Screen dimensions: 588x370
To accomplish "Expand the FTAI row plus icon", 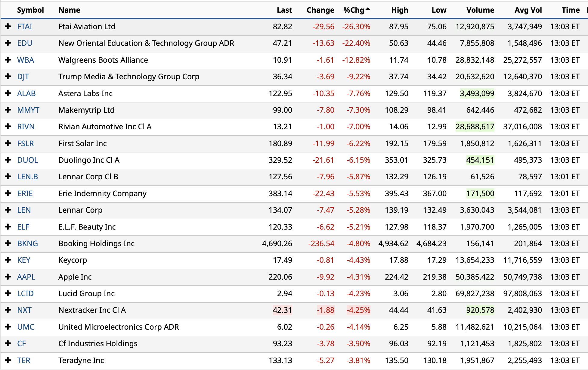I will pyautogui.click(x=8, y=27).
